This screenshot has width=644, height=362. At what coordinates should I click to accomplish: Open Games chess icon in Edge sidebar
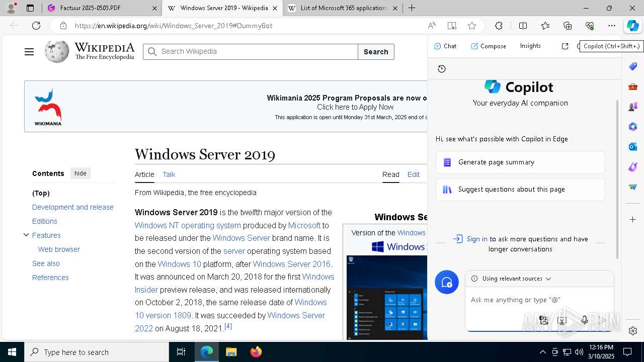[x=633, y=107]
